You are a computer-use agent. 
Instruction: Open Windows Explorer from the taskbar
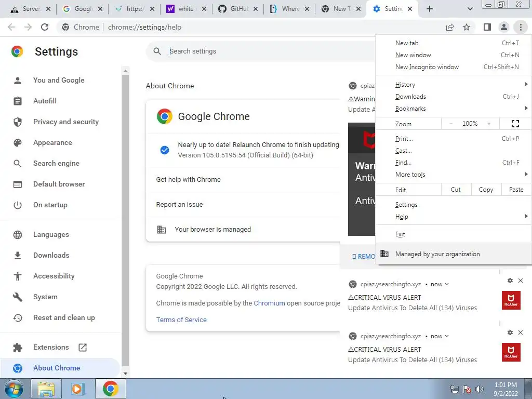tap(46, 389)
